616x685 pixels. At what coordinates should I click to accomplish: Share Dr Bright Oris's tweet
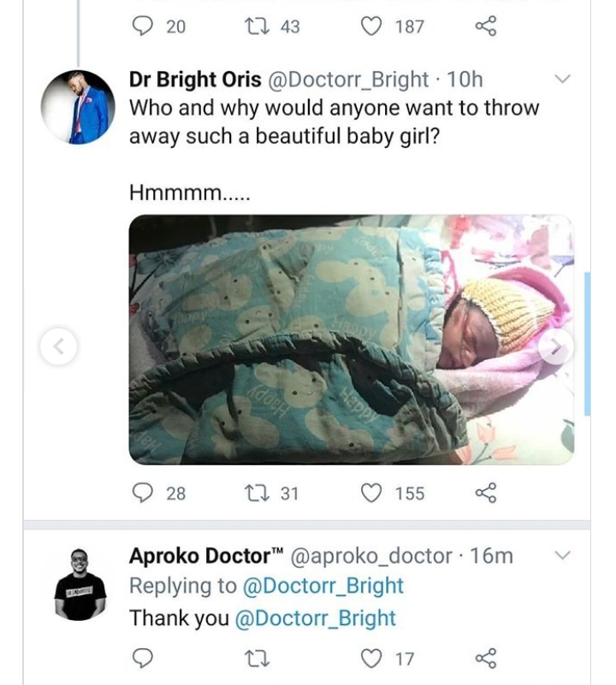485,493
